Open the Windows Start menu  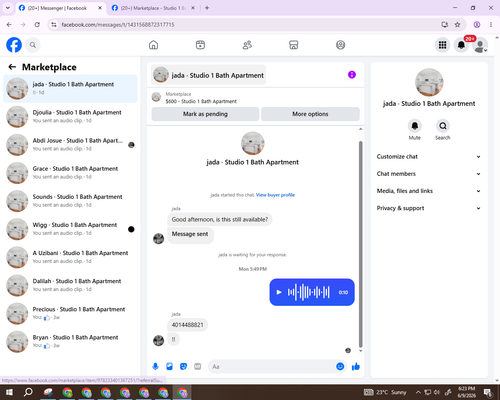pos(9,392)
